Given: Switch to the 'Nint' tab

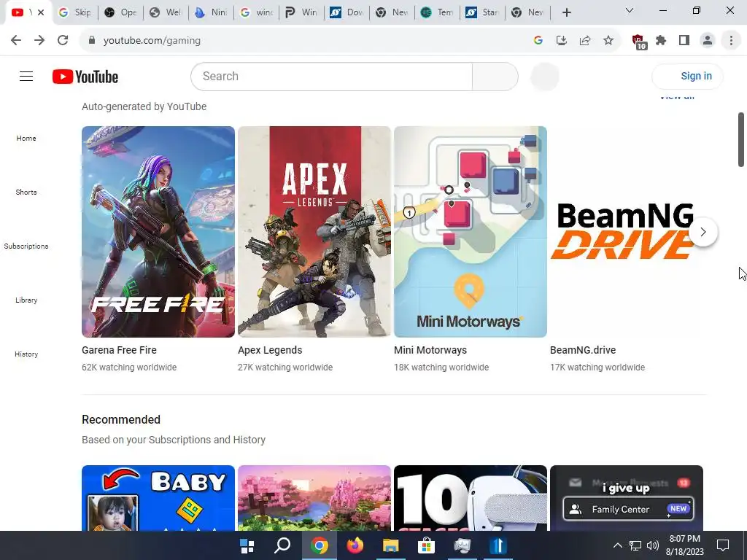Looking at the screenshot, I should coord(212,12).
